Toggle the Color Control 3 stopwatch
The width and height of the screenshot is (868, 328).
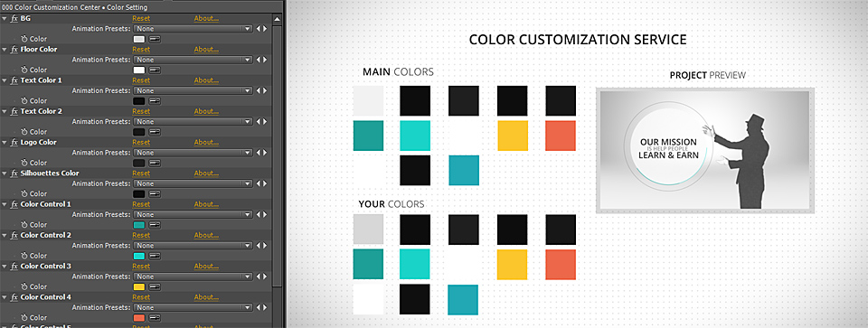point(24,287)
